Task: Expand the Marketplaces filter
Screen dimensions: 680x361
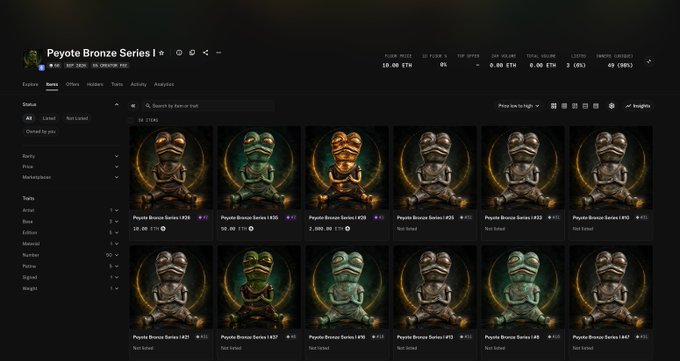Action: click(x=70, y=177)
